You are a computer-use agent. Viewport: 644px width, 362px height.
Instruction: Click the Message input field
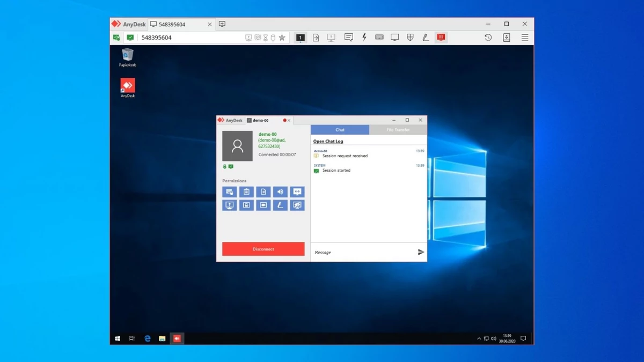pos(363,252)
